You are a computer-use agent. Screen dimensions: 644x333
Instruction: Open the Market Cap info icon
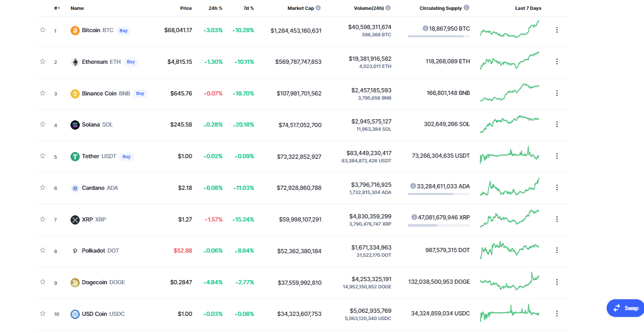[x=318, y=8]
